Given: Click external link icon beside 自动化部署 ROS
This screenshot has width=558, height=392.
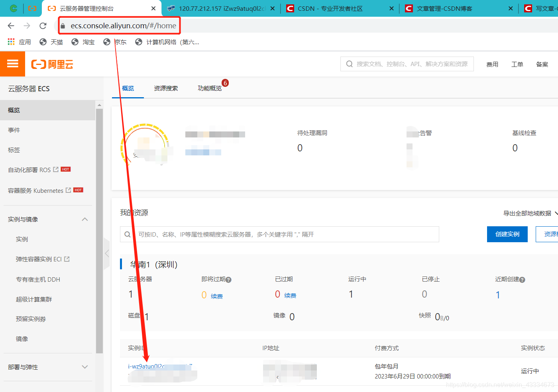Looking at the screenshot, I should click(56, 170).
